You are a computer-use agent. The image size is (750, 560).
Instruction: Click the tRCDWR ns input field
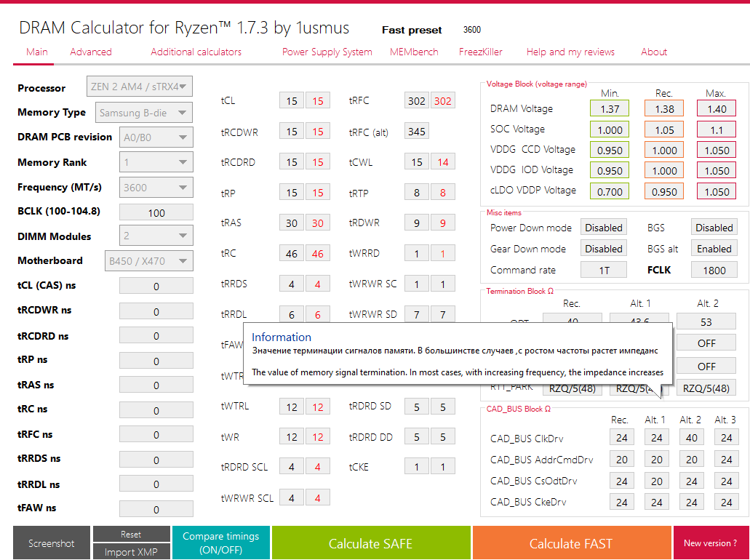[156, 311]
